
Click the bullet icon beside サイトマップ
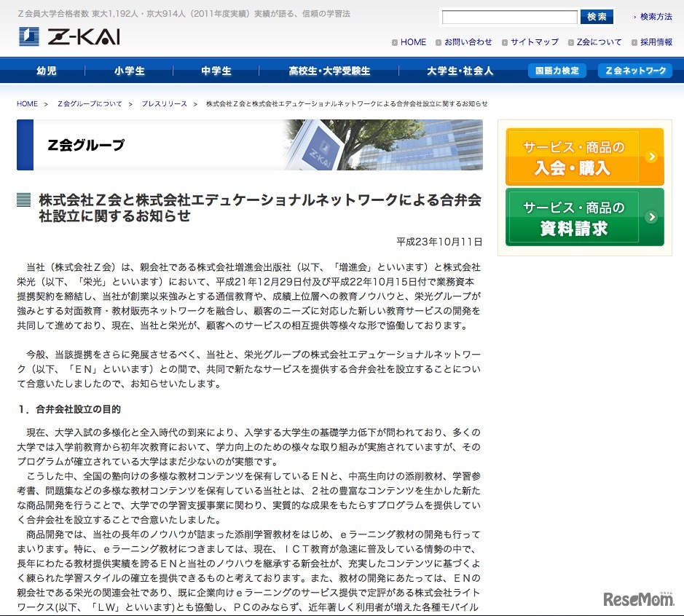coord(505,42)
